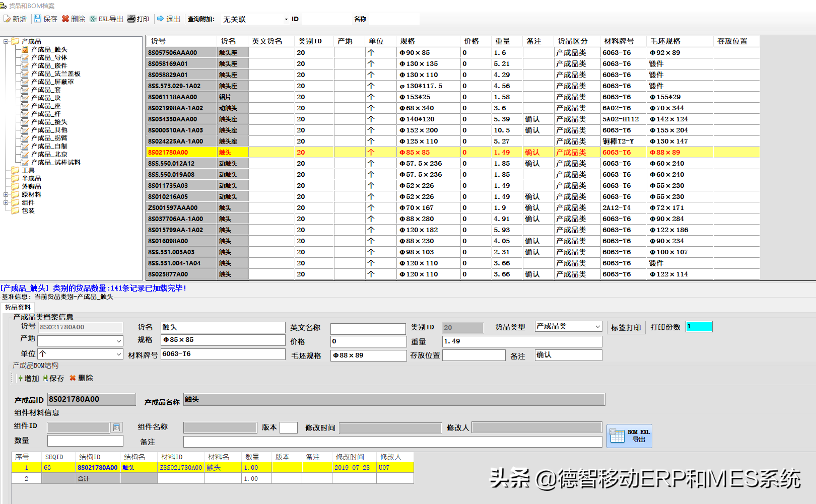Image resolution: width=816 pixels, height=504 pixels.
Task: Click the 新增 (New) toolbar icon
Action: pyautogui.click(x=7, y=19)
